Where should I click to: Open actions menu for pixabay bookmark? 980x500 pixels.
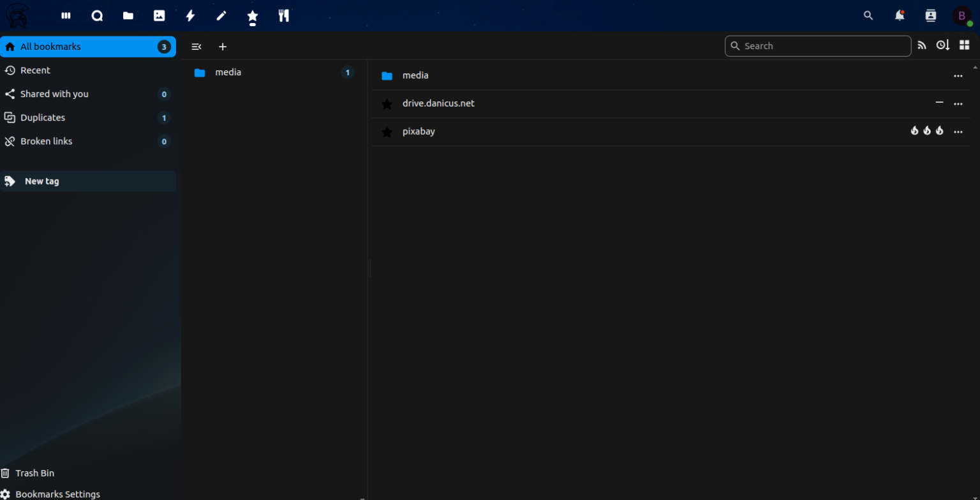(x=958, y=132)
